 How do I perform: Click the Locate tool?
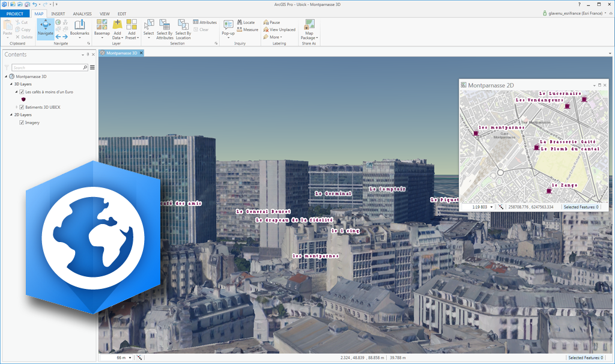[246, 22]
